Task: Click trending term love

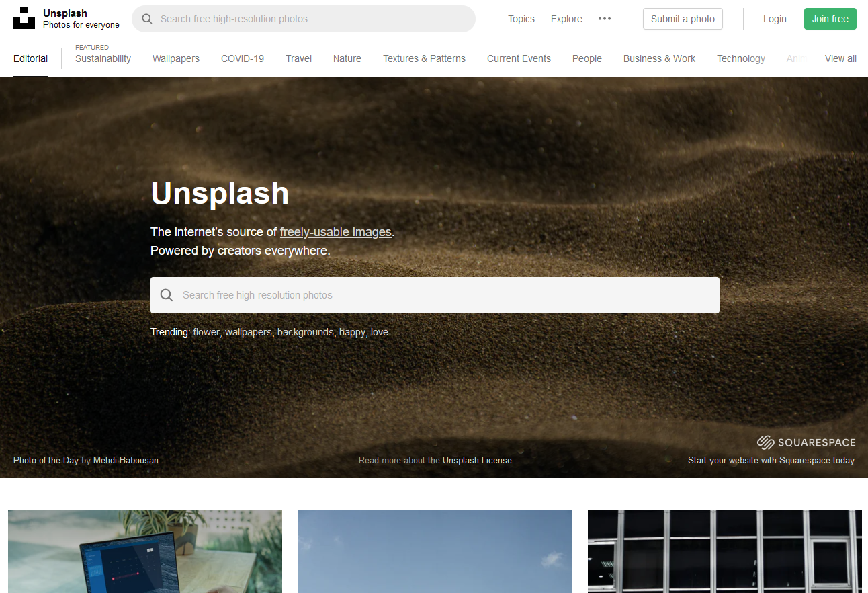Action: click(380, 332)
